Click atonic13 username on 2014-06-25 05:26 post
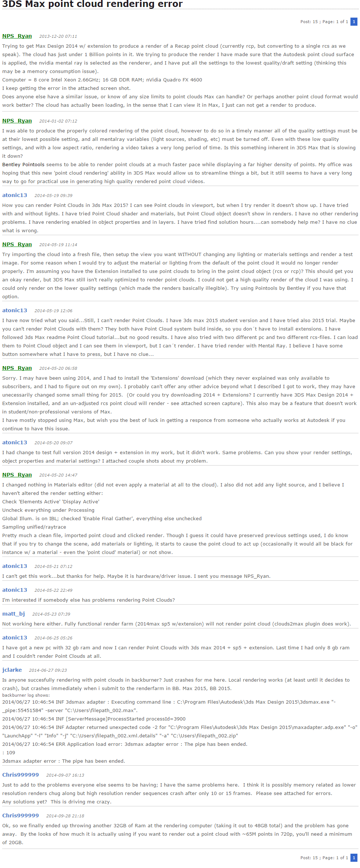 pyautogui.click(x=15, y=638)
